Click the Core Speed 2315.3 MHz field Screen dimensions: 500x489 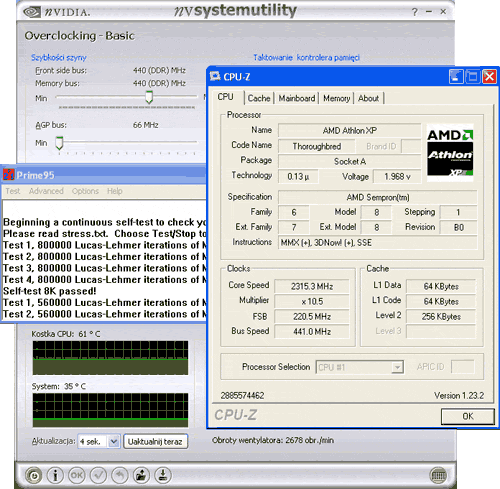pos(312,286)
